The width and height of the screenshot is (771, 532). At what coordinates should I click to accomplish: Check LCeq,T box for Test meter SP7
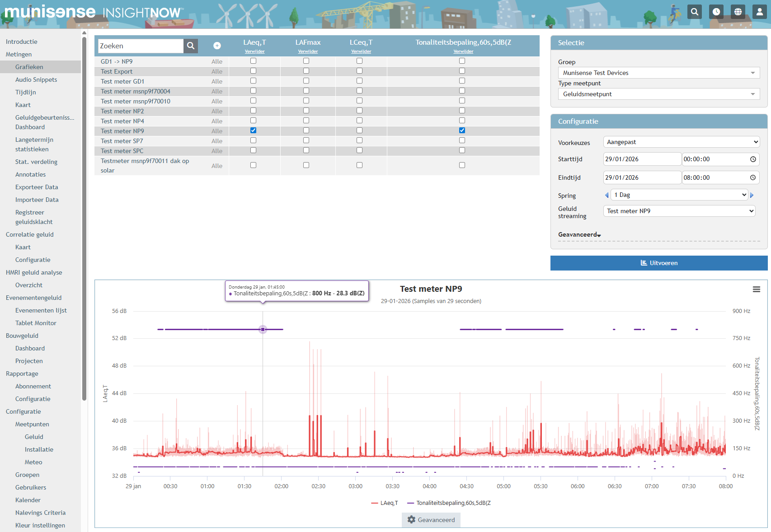(359, 140)
